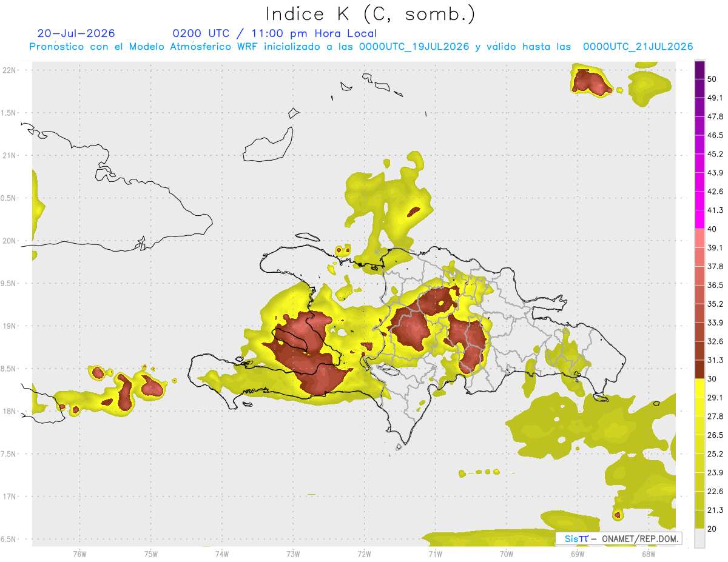This screenshot has height=562, width=728.
Task: Click the colorbar label "42.6"
Action: (x=715, y=192)
